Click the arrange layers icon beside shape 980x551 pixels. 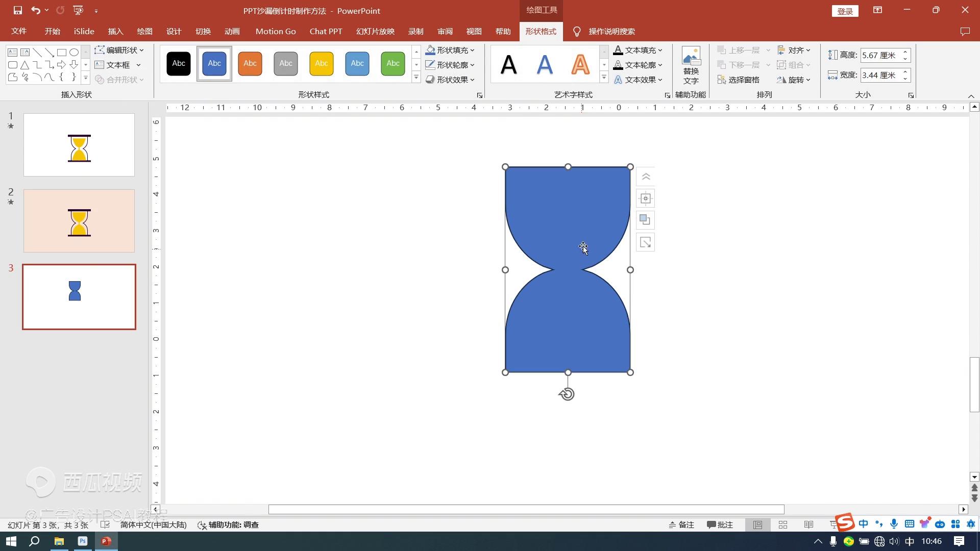coord(646,220)
